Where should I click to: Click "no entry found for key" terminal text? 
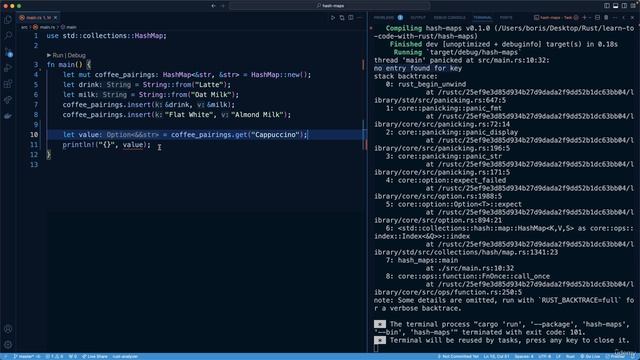coord(418,68)
